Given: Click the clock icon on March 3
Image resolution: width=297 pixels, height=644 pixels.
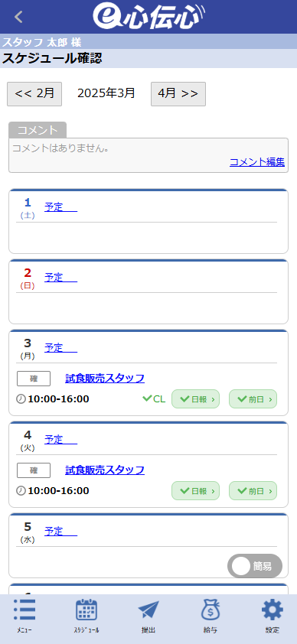Looking at the screenshot, I should pos(21,398).
